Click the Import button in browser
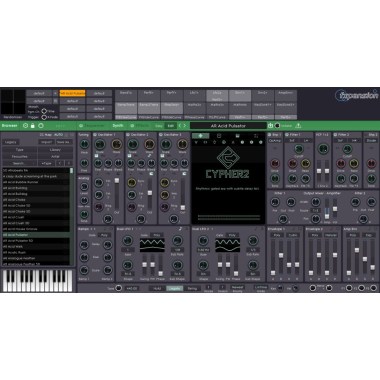 coord(46,142)
